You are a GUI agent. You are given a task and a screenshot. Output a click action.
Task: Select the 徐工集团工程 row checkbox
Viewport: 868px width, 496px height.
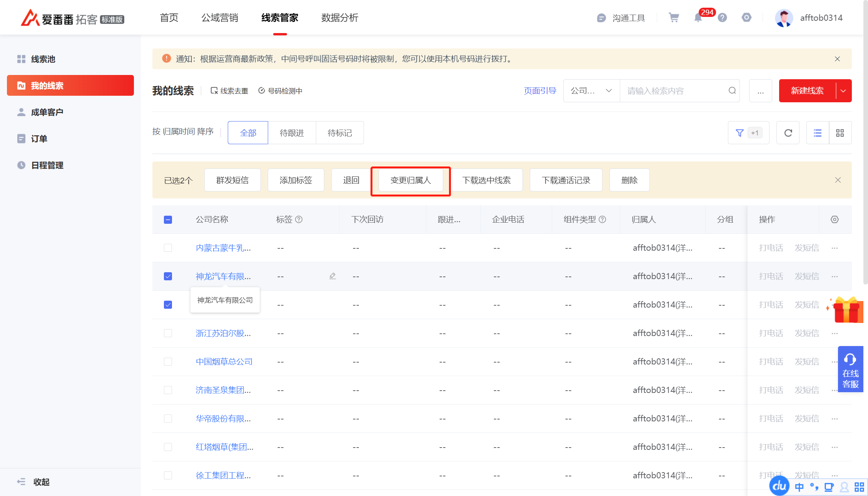[x=168, y=476]
